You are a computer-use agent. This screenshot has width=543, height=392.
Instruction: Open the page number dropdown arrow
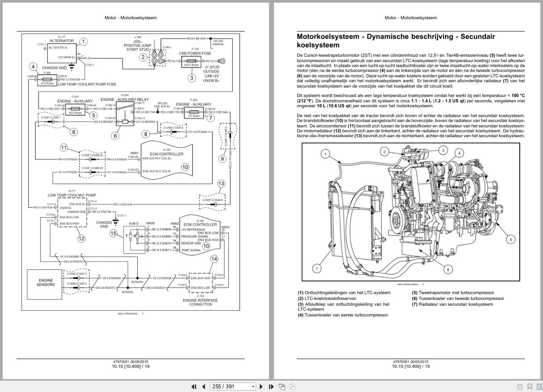(253, 387)
